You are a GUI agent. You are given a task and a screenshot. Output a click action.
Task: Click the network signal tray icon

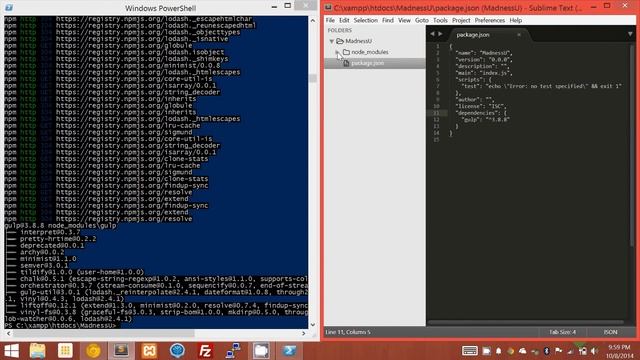[570, 351]
